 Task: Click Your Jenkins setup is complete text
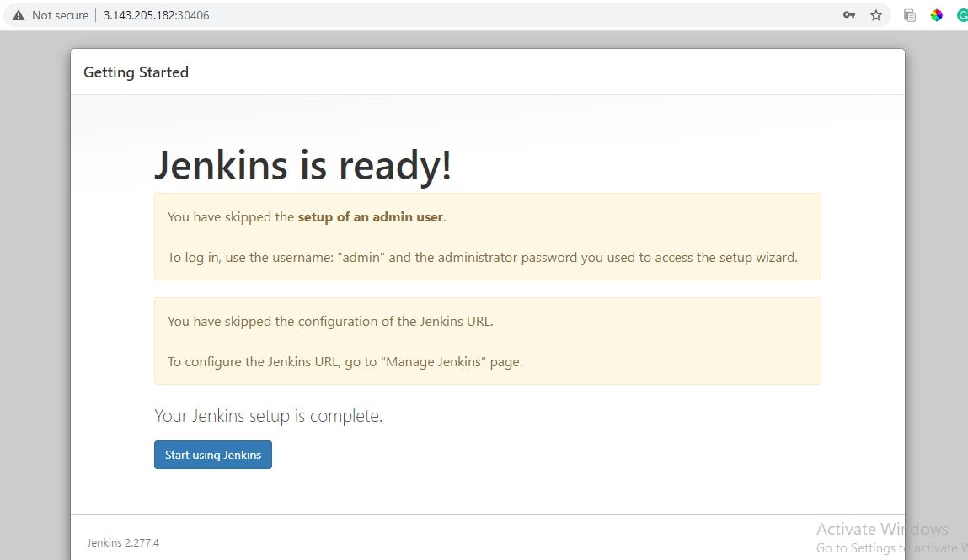(268, 415)
